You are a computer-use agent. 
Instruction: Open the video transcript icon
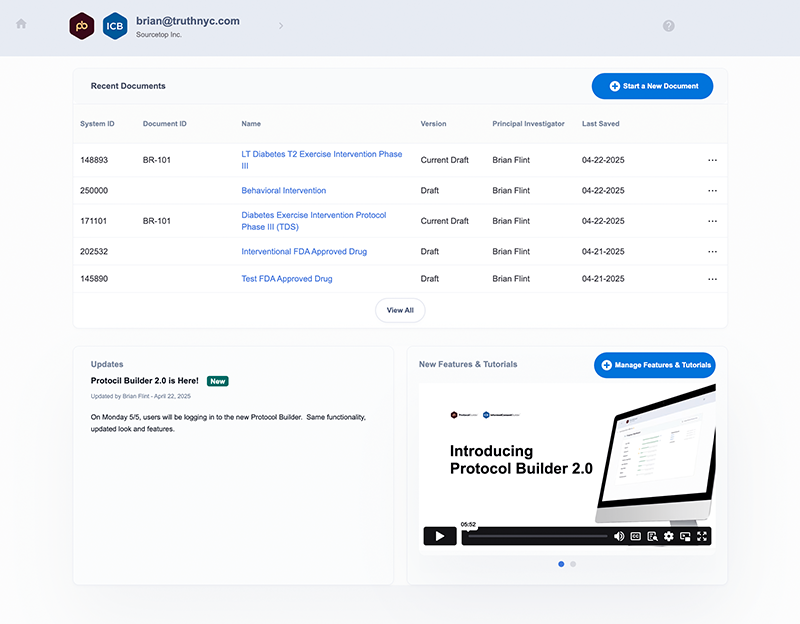click(652, 536)
